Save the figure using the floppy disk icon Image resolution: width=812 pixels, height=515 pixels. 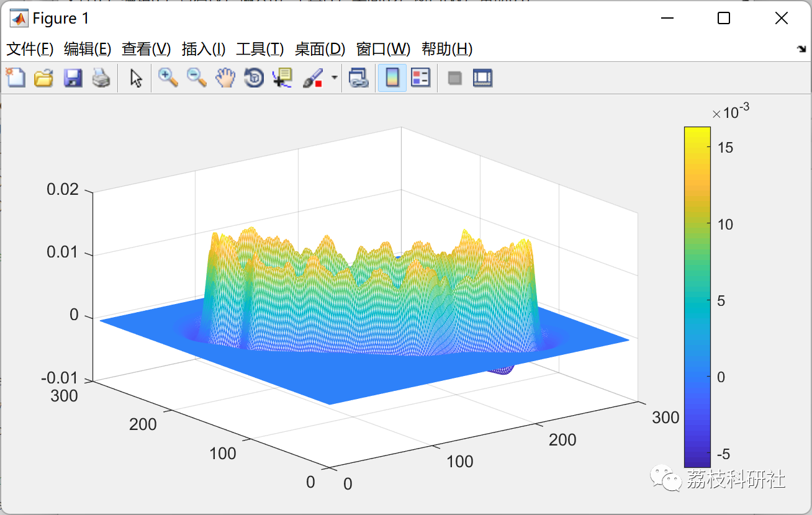pyautogui.click(x=73, y=78)
